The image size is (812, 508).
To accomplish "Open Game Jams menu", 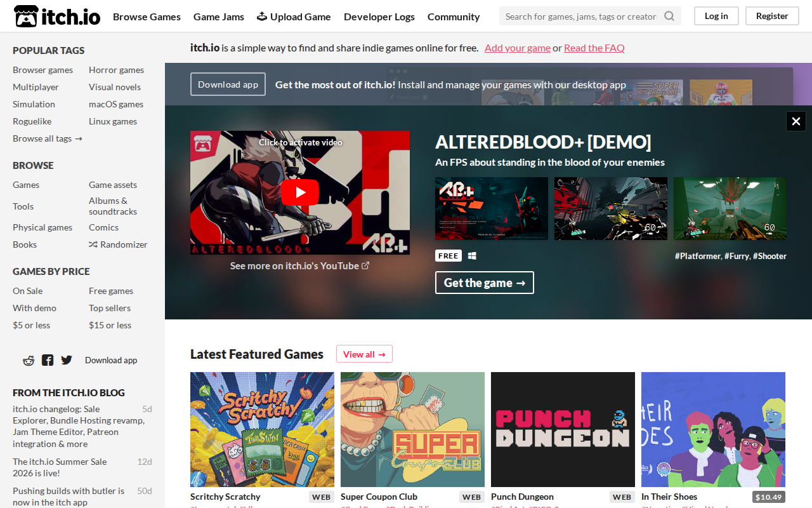I will coord(219,17).
